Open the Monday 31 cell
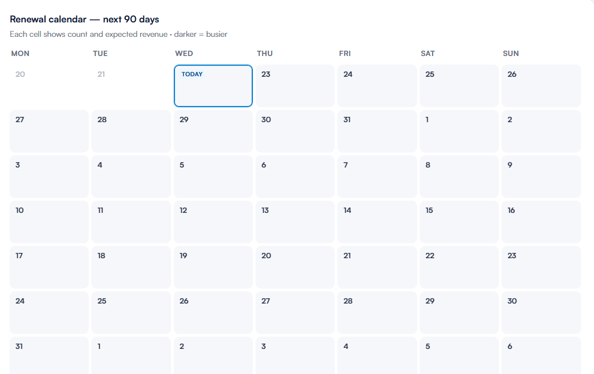The width and height of the screenshot is (594, 374). (x=49, y=355)
